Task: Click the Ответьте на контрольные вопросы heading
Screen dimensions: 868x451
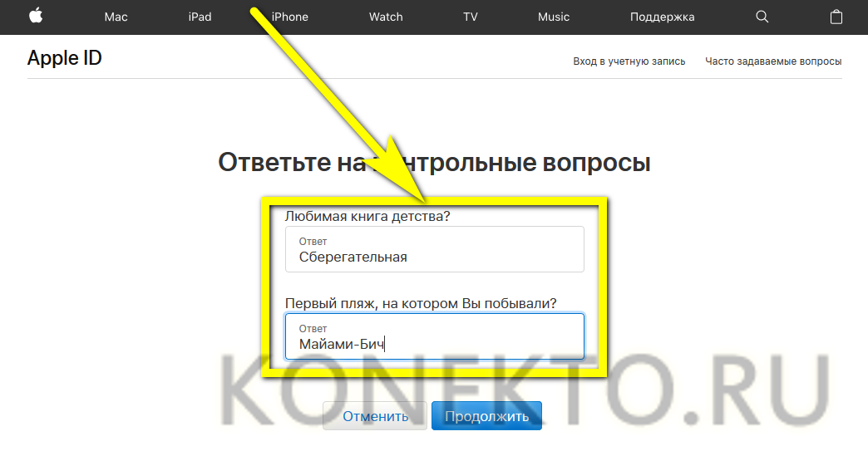Action: point(434,162)
